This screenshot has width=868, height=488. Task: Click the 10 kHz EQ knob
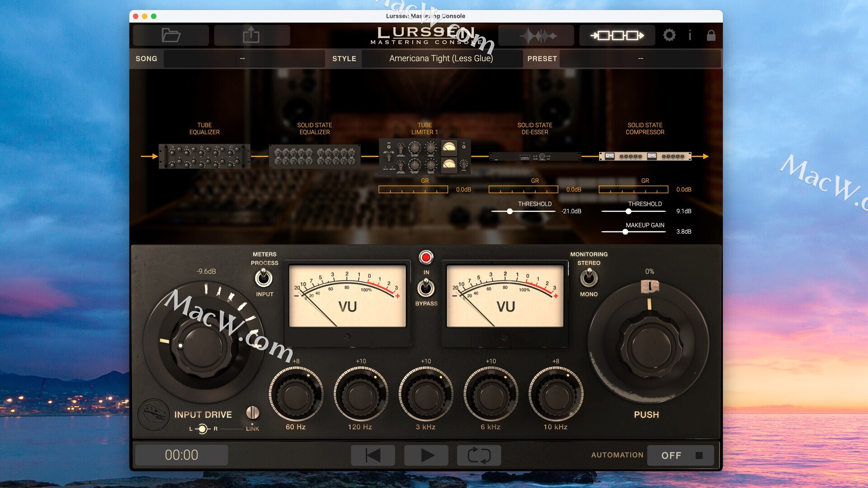click(x=556, y=394)
